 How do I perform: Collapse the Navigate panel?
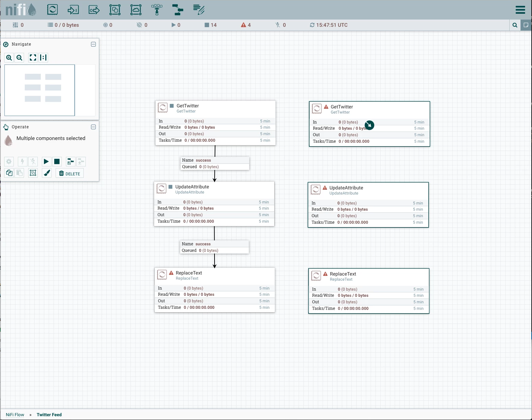[93, 44]
